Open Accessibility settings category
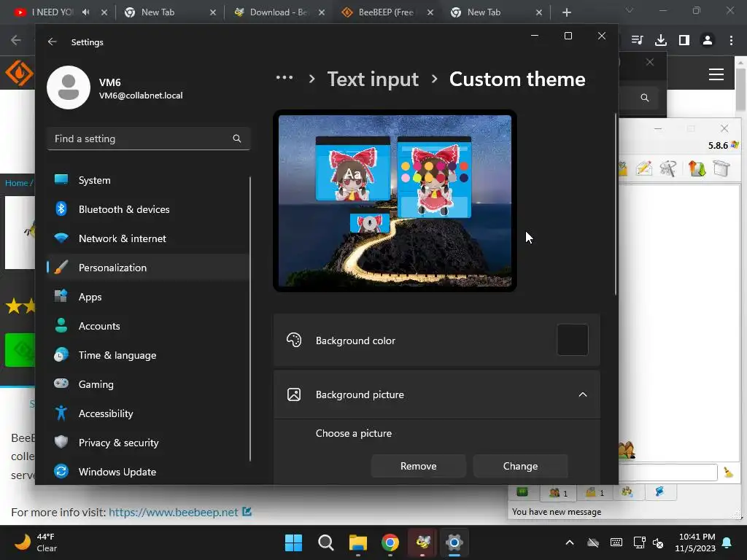Viewport: 747px width, 560px height. coord(147,413)
